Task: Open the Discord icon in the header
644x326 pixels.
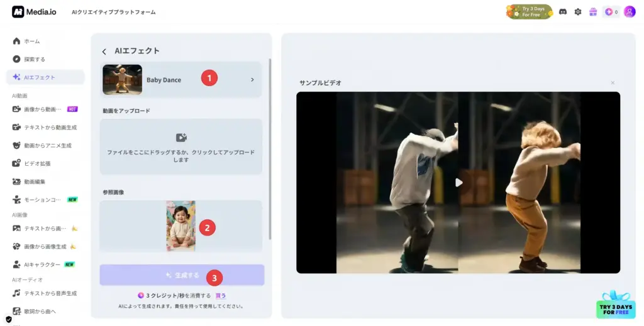Action: [x=563, y=12]
